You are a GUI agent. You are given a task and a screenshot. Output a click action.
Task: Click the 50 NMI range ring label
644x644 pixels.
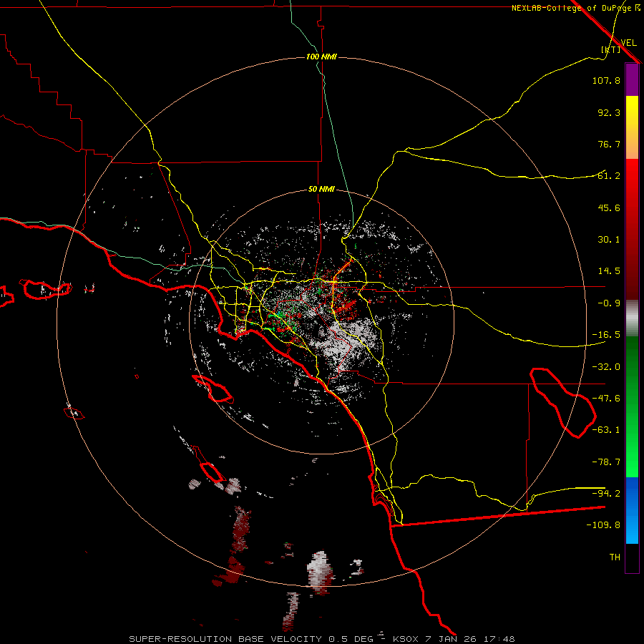321,190
